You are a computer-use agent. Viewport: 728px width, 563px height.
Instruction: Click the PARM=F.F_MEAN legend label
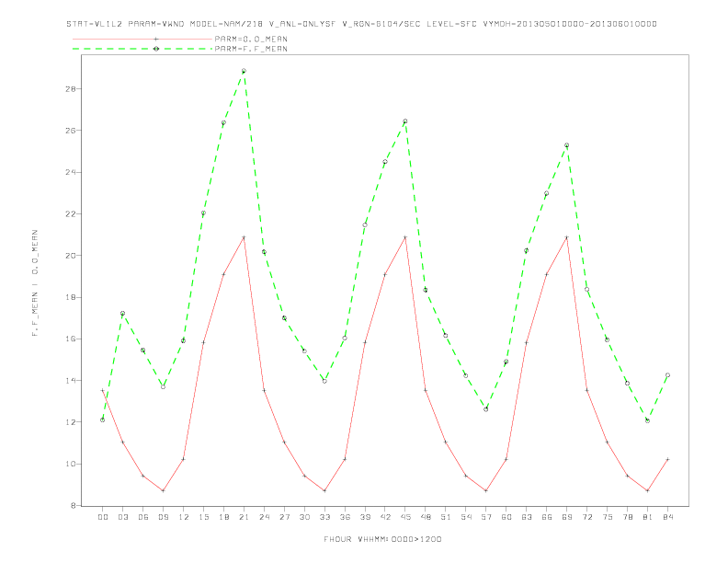[251, 49]
